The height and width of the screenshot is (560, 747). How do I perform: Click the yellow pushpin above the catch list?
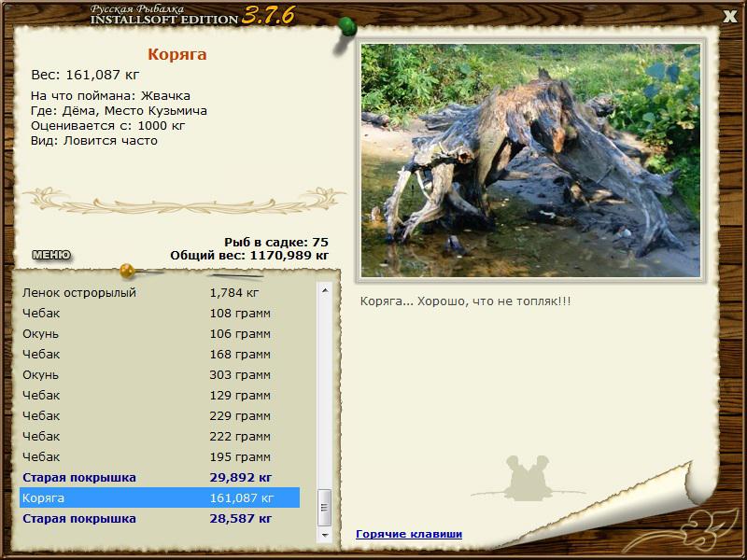[x=128, y=271]
